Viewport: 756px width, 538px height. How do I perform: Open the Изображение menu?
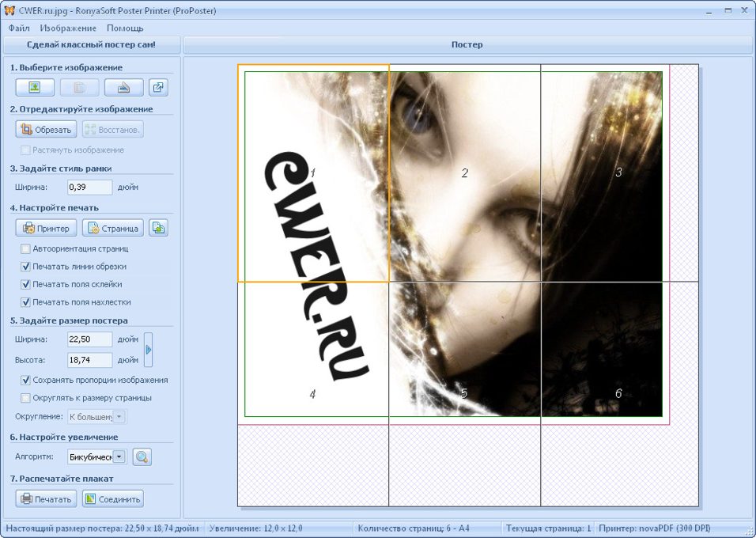tap(68, 28)
